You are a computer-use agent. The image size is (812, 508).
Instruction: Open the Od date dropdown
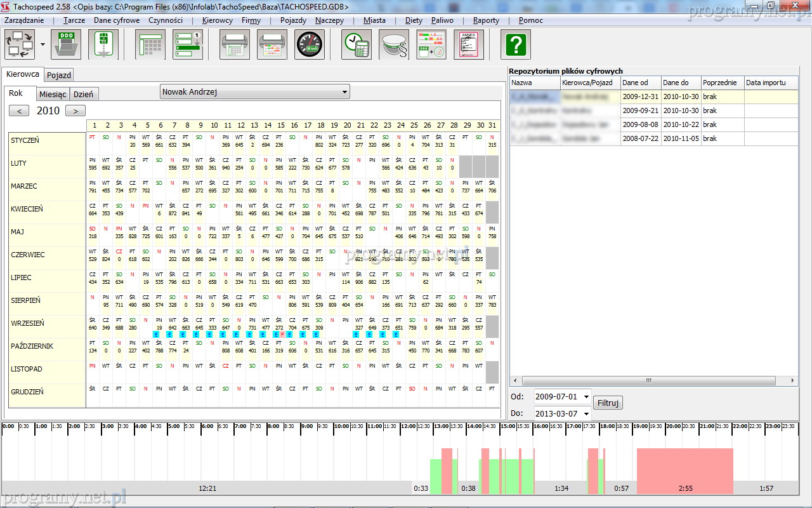click(x=586, y=396)
